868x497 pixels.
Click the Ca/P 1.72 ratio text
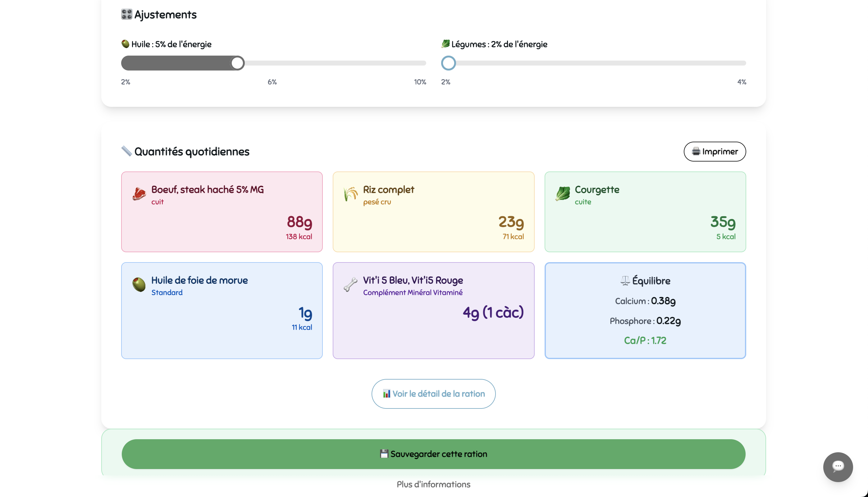point(645,340)
